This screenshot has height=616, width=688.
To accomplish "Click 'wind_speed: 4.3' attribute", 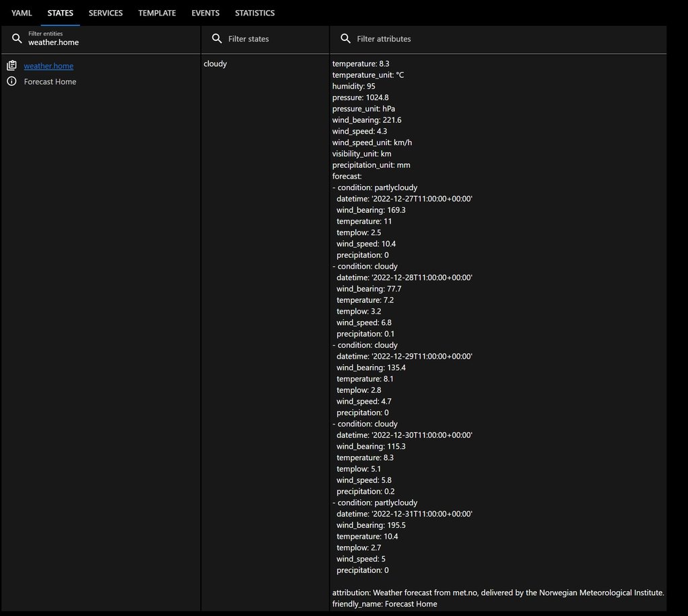I will coord(360,131).
